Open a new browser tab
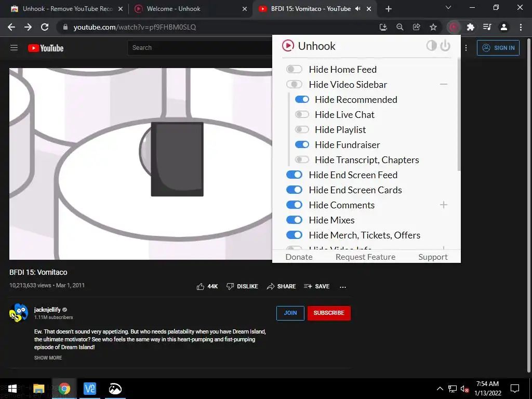 click(389, 9)
